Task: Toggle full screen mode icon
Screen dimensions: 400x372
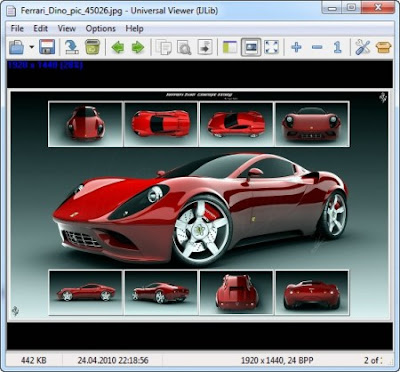Action: [x=271, y=47]
